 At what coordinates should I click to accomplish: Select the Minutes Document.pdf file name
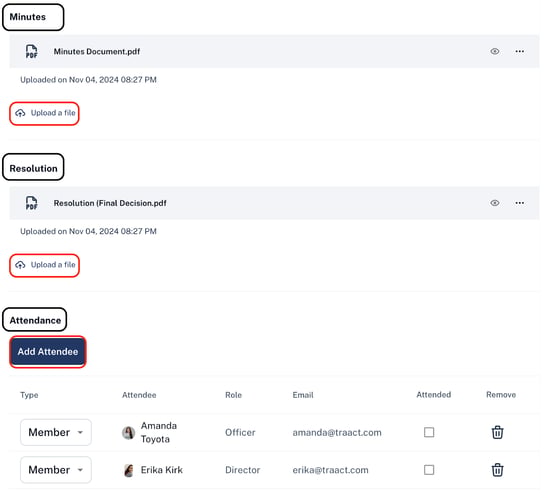97,52
